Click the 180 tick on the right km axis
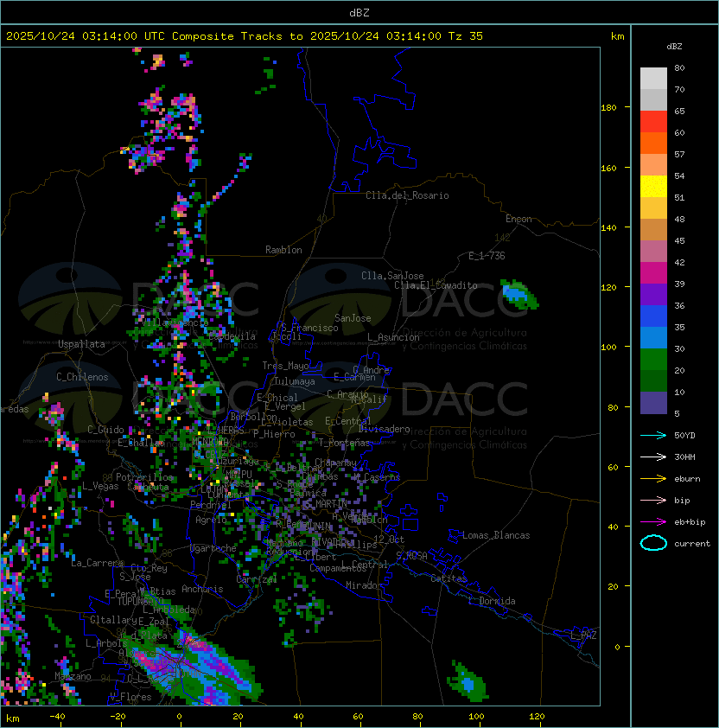This screenshot has width=719, height=728. [x=608, y=107]
